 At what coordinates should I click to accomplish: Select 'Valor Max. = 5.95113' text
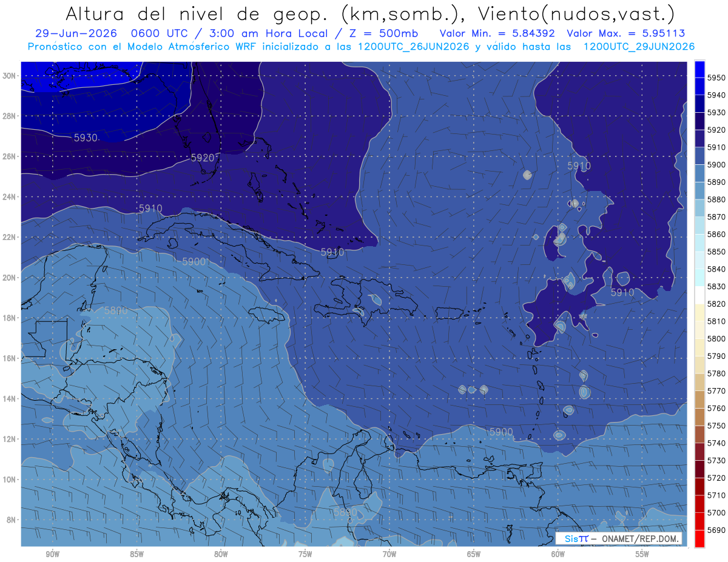click(625, 33)
